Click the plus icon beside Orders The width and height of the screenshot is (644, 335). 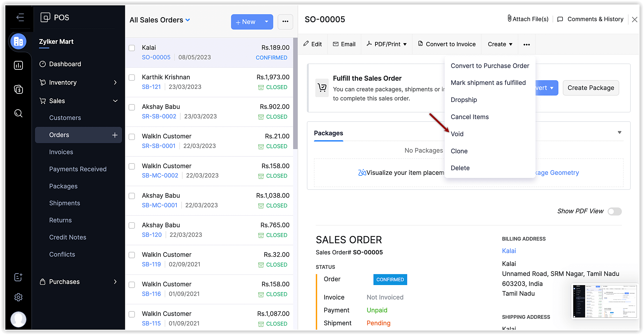[x=115, y=135]
